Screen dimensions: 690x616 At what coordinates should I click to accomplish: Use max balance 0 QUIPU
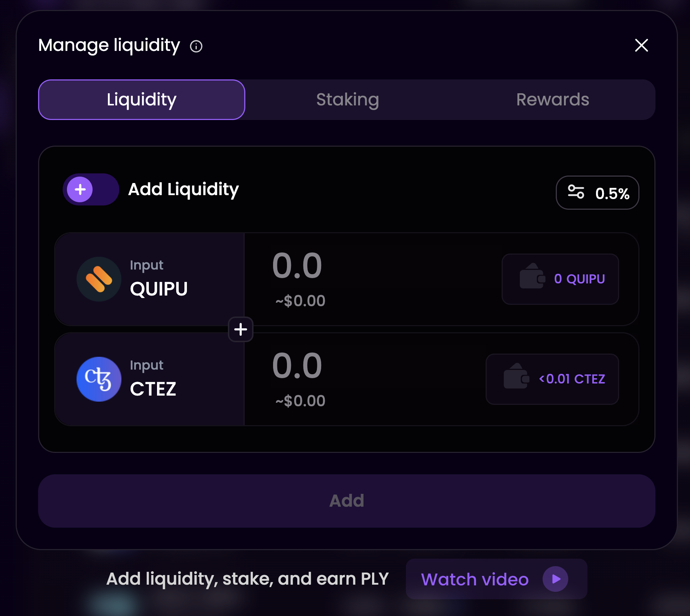coord(579,279)
